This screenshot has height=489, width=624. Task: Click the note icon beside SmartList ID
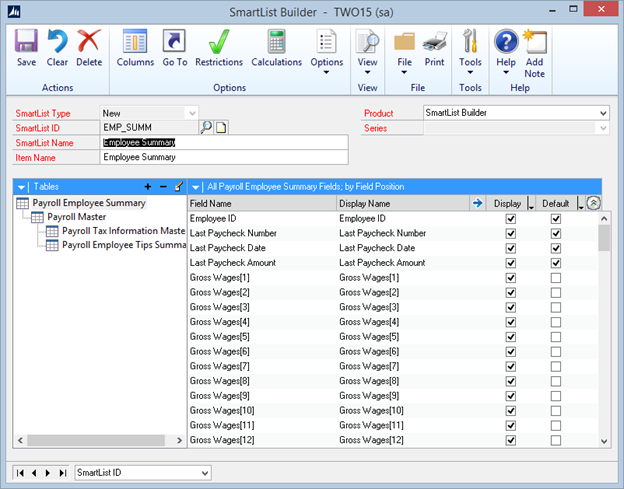pos(221,128)
